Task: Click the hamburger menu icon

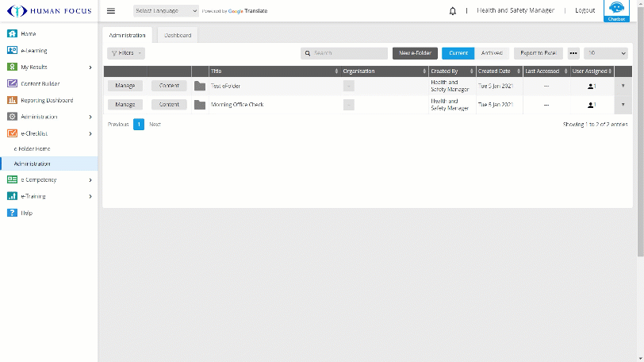Action: click(x=111, y=11)
